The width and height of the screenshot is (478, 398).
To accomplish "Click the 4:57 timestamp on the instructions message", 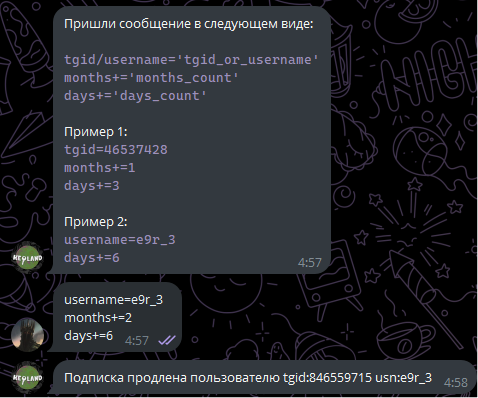I will click(x=310, y=263).
